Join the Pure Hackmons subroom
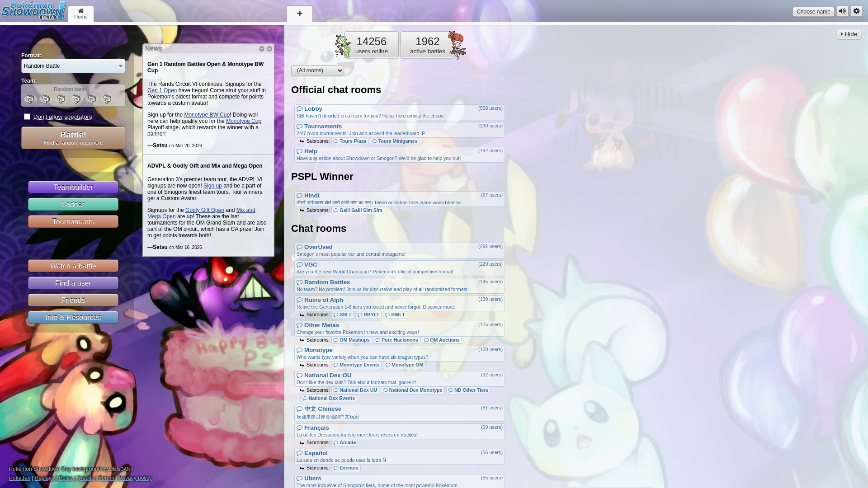The width and height of the screenshot is (868, 488). 396,340
